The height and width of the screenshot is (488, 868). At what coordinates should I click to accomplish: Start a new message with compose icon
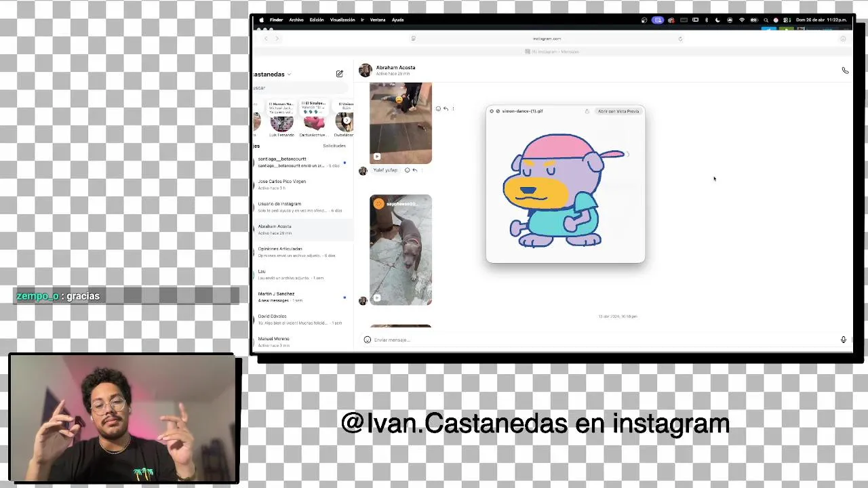point(340,74)
